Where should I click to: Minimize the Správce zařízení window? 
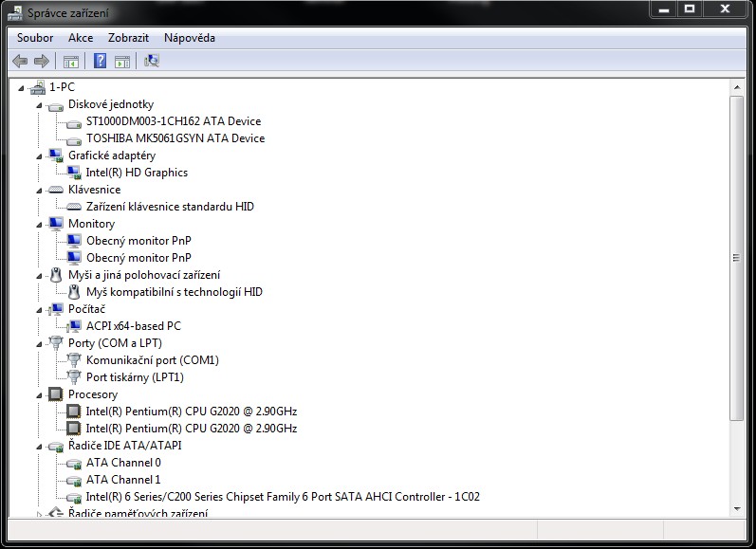664,9
